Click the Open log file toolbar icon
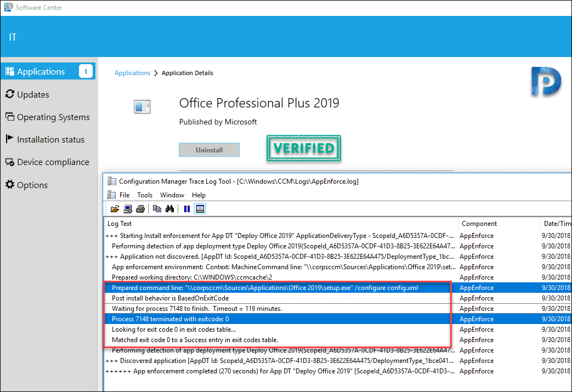572x392 pixels. pos(115,209)
